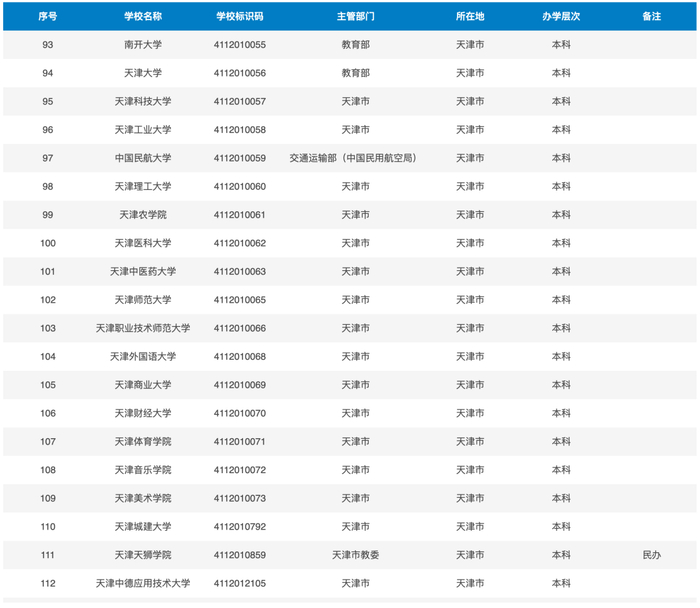700x608 pixels.
Task: Click the code 4112010060
Action: 240,186
